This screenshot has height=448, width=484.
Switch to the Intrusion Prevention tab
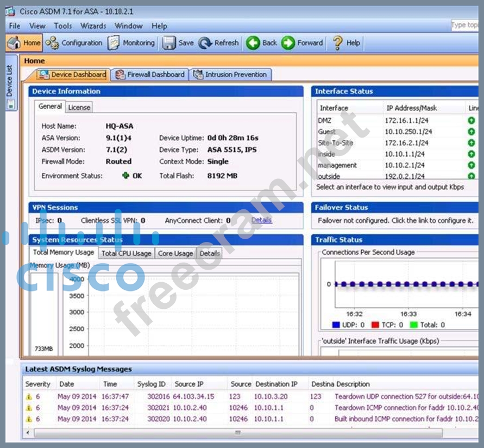click(230, 74)
